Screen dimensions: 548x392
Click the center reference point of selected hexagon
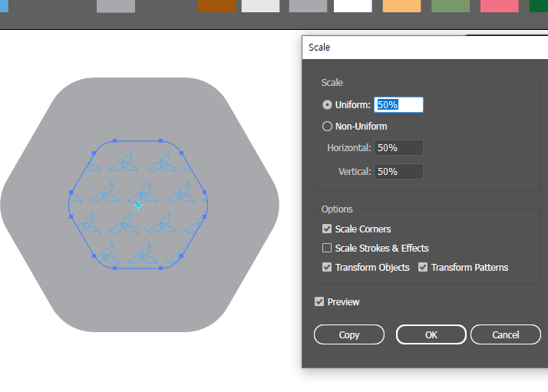point(138,205)
